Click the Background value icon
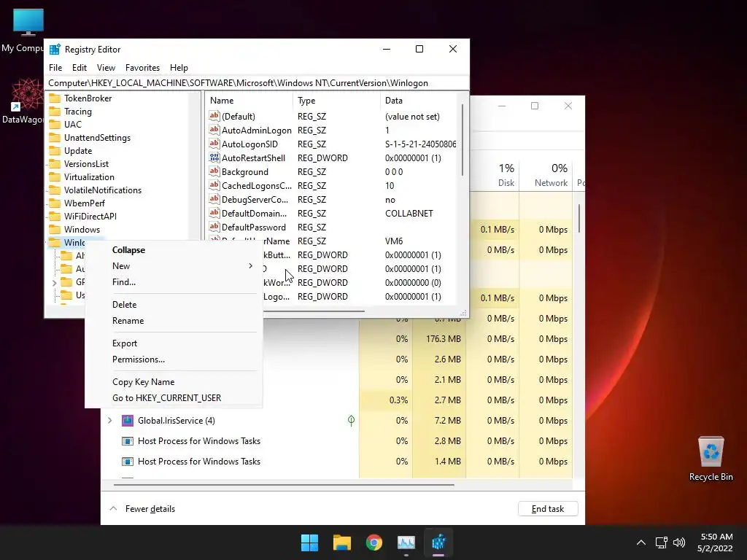The height and width of the screenshot is (560, 747). [x=214, y=171]
